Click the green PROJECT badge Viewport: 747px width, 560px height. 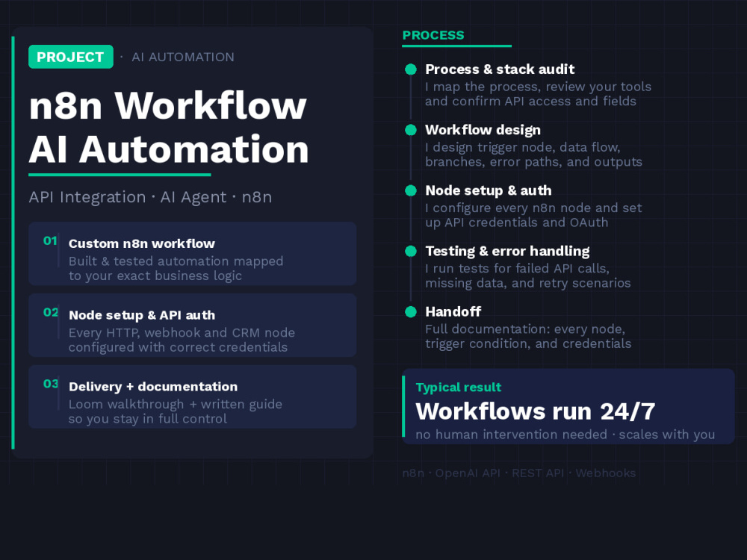coord(70,57)
